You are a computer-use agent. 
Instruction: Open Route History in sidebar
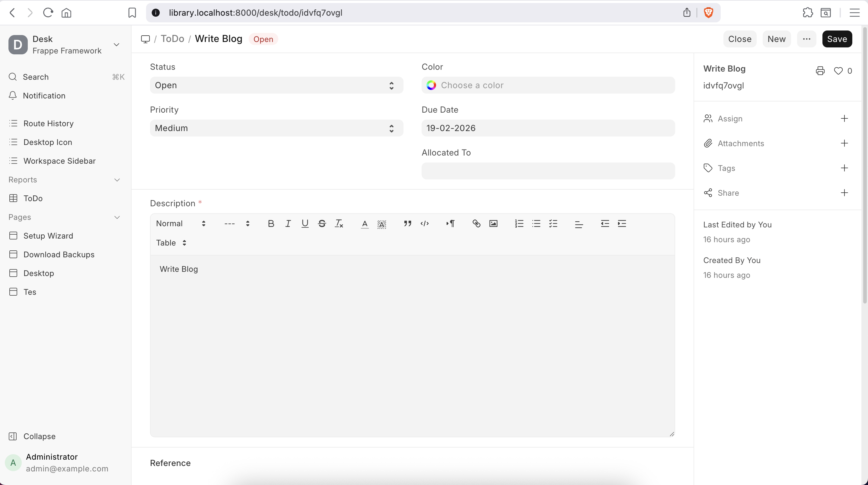point(49,124)
